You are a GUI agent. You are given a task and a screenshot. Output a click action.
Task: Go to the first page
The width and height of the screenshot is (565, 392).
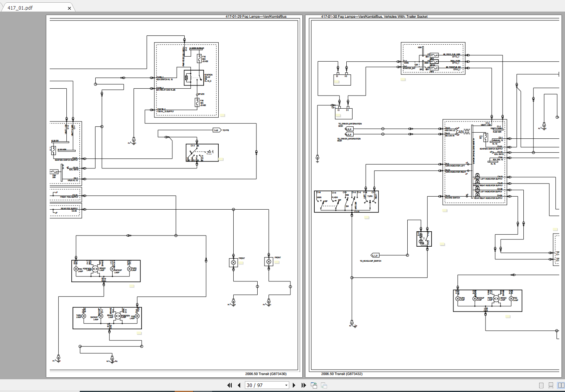[230, 385]
